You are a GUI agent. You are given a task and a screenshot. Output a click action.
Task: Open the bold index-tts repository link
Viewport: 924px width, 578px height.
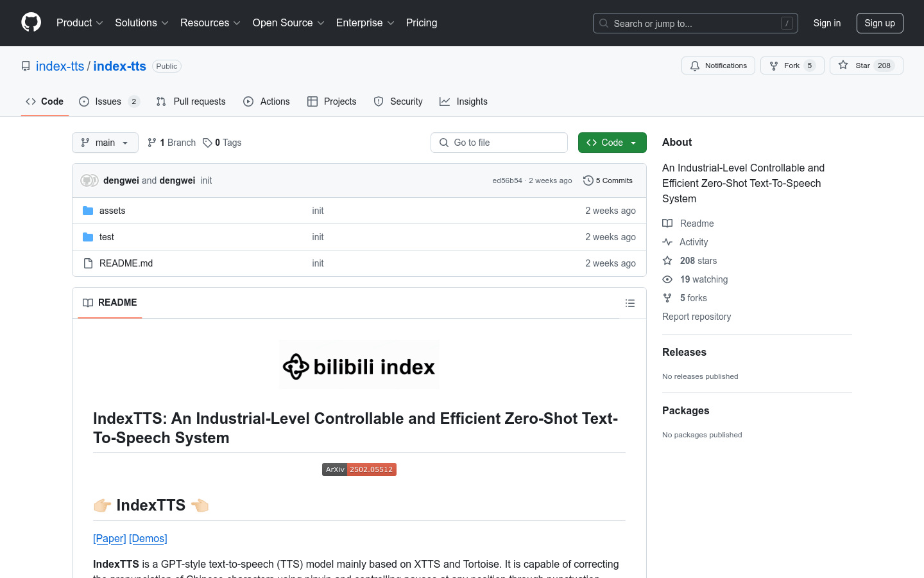pos(120,66)
